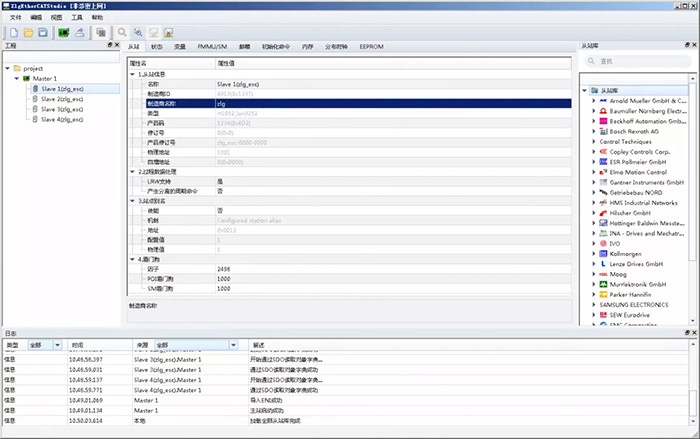This screenshot has width=700, height=439.
Task: Click the project folder icon in tree
Action: tap(17, 68)
